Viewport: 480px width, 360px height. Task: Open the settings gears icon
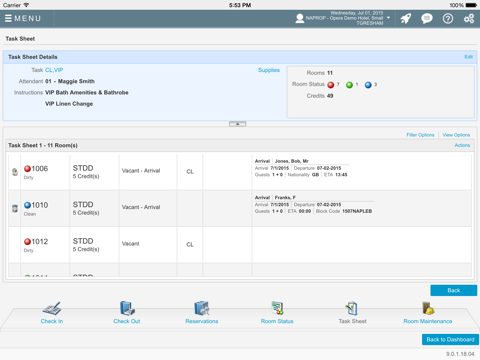469,18
